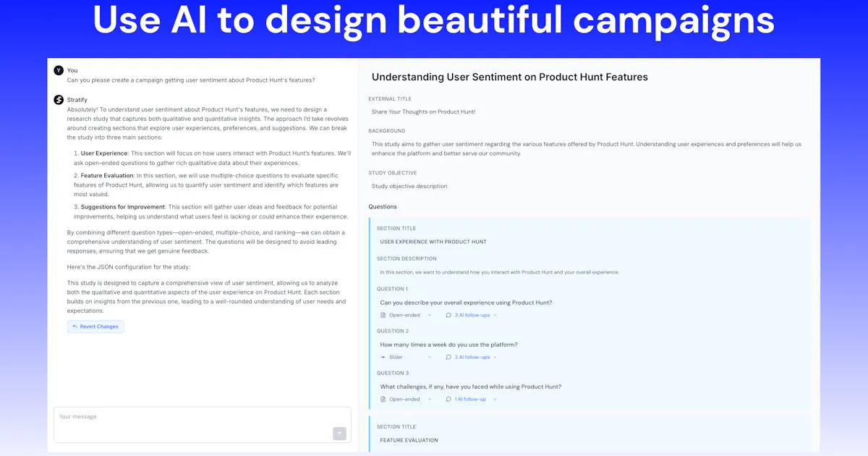Expand the 2 AI follow-ups dropdown

472,357
